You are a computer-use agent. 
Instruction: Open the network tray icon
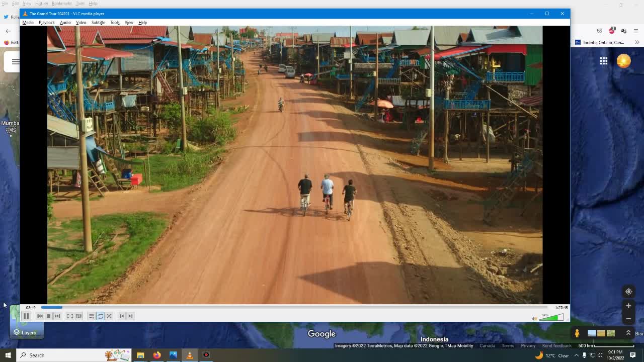click(x=592, y=355)
